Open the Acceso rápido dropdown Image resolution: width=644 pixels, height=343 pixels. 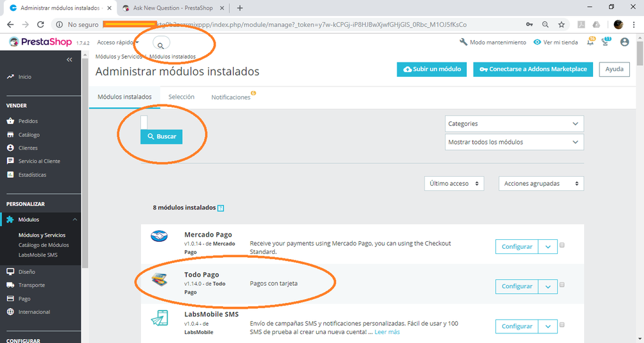[x=118, y=43]
